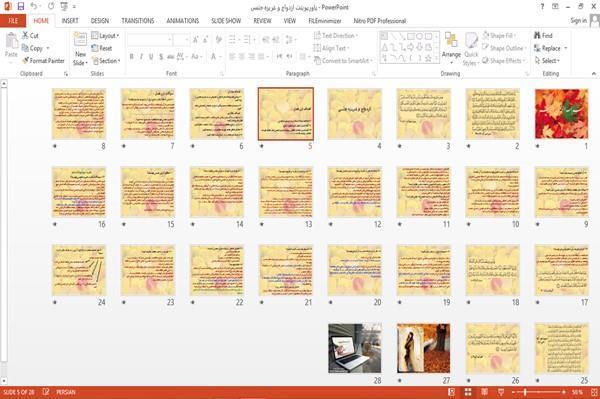Click the zoom out minus button

tap(514, 392)
